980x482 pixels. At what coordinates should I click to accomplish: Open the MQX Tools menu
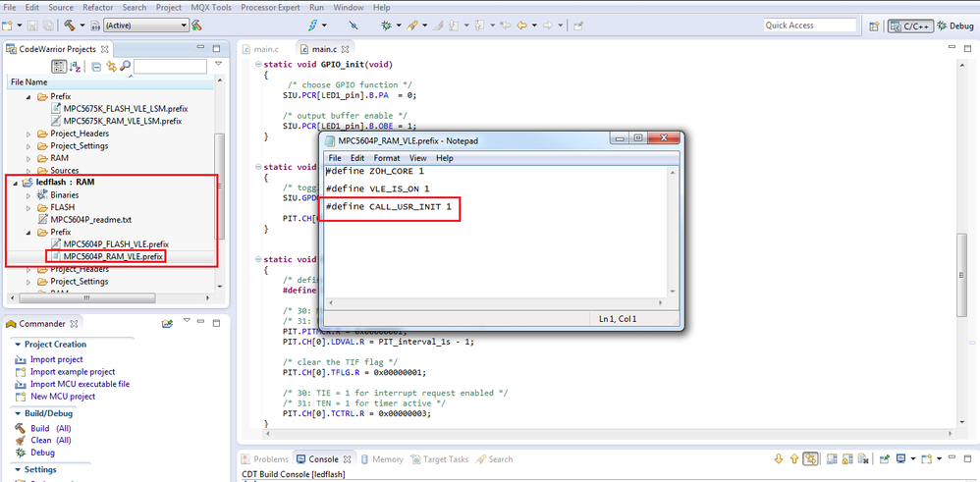tap(210, 8)
